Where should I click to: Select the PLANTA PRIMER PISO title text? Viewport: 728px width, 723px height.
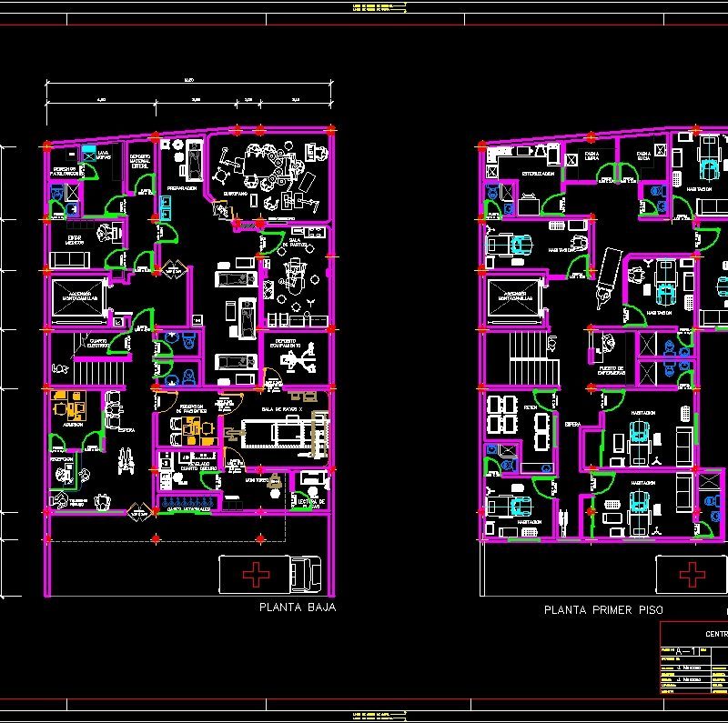pos(604,611)
